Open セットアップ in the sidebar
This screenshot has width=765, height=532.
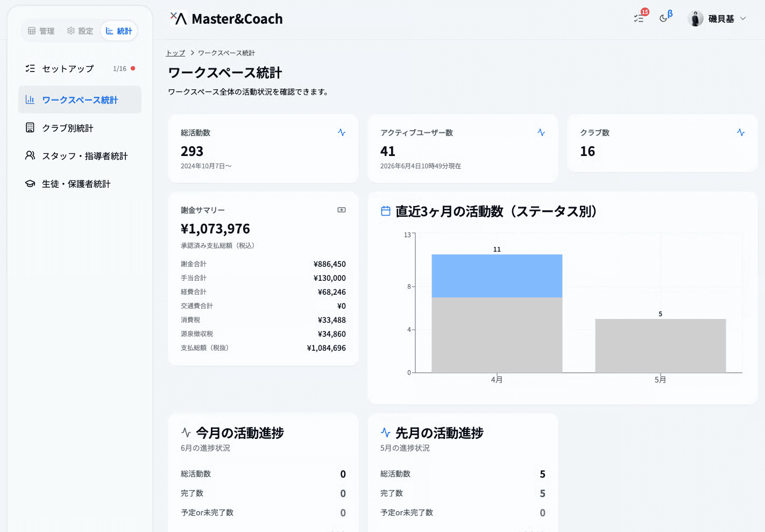[x=80, y=69]
